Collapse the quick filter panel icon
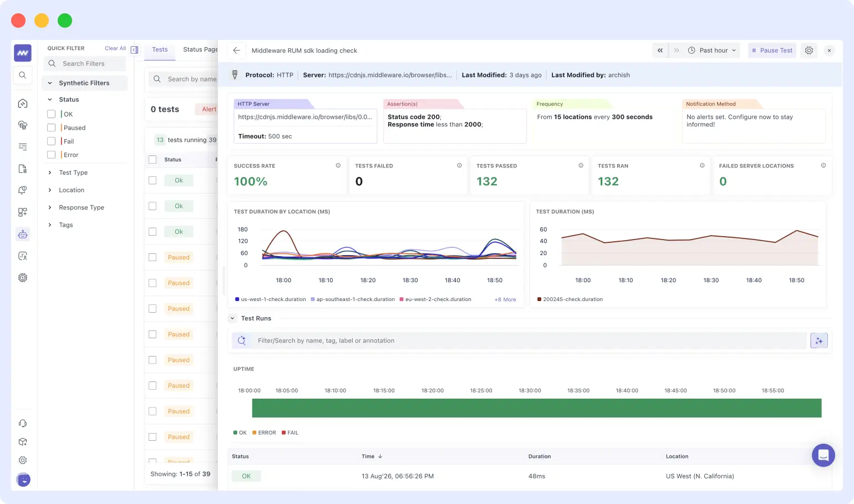Image resolution: width=854 pixels, height=504 pixels. [x=134, y=50]
